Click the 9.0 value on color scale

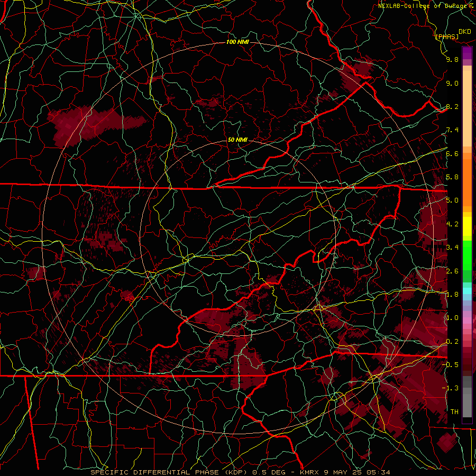[x=452, y=83]
